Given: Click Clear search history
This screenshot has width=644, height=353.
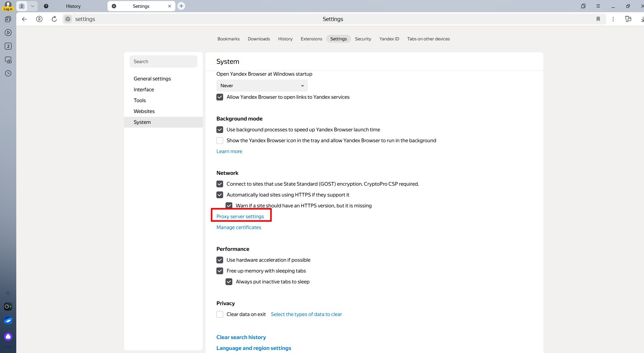Looking at the screenshot, I should tap(241, 337).
